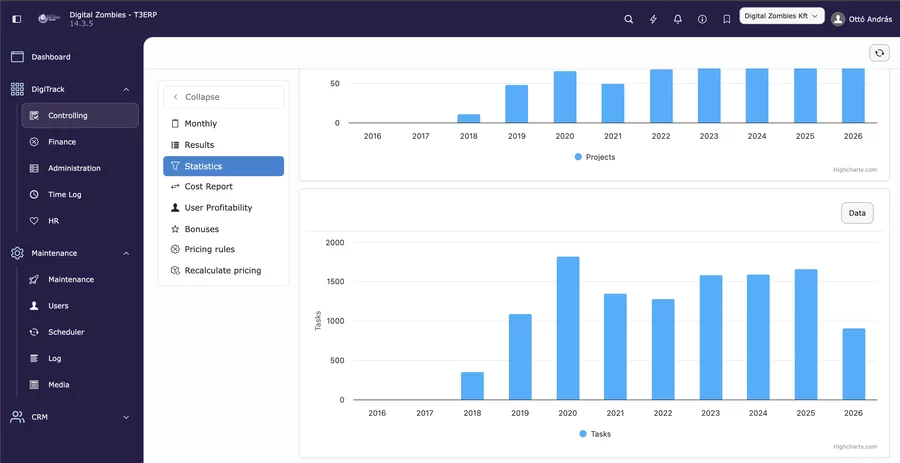Click the lightning bolt quick actions icon
900x463 pixels.
tap(653, 19)
